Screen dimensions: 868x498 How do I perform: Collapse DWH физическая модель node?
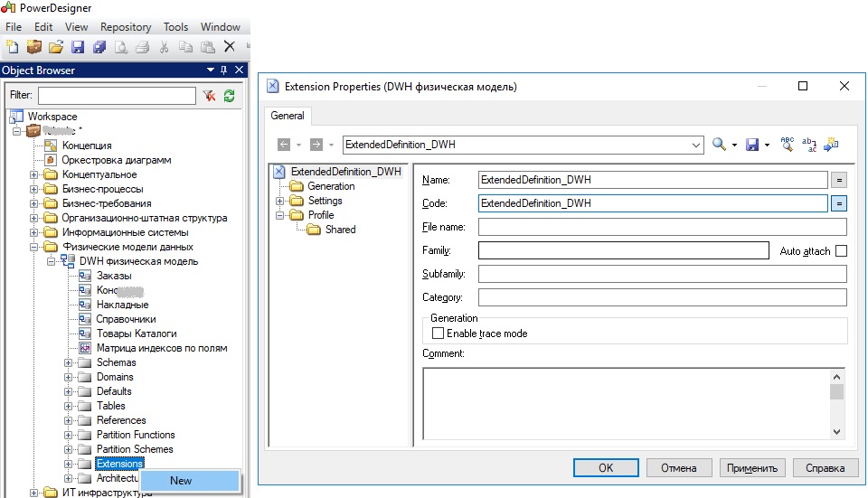coord(51,261)
